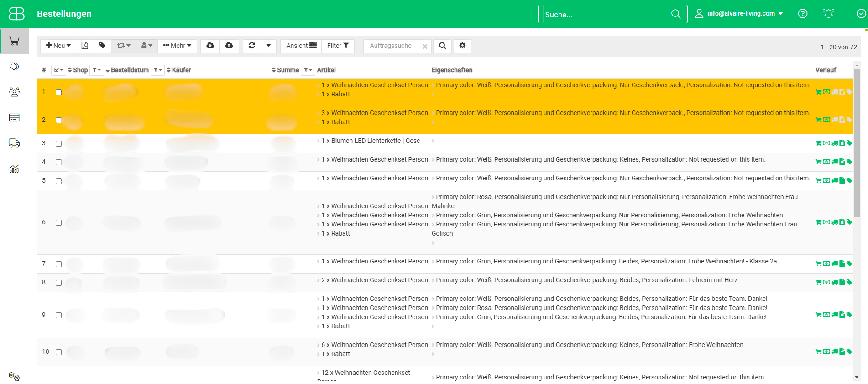Click the app logo in the top-left corner
The height and width of the screenshot is (384, 868).
(16, 14)
